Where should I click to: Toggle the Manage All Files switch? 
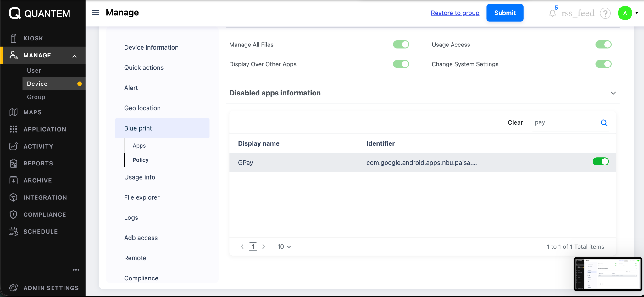[x=401, y=45]
